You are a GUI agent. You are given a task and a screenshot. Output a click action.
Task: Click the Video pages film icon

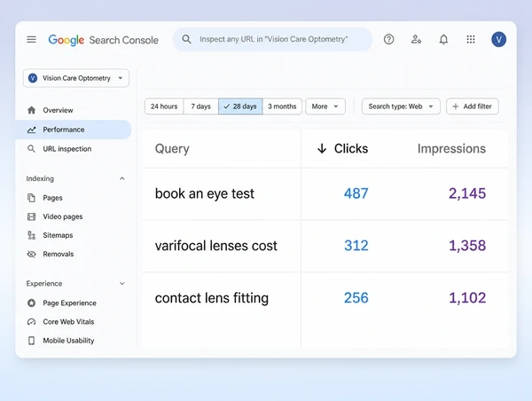[31, 216]
